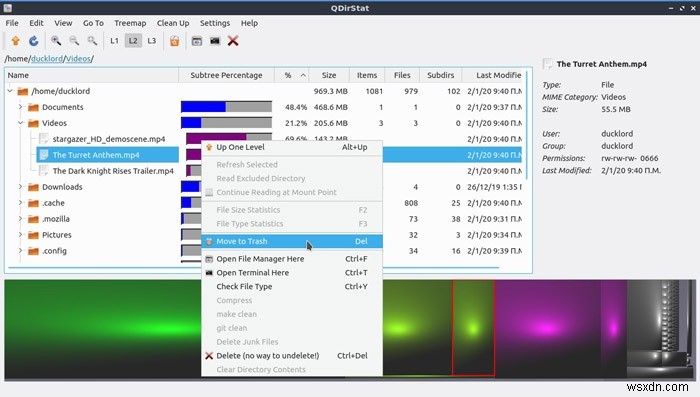Click the gray treemap tile cluster

coord(661,329)
